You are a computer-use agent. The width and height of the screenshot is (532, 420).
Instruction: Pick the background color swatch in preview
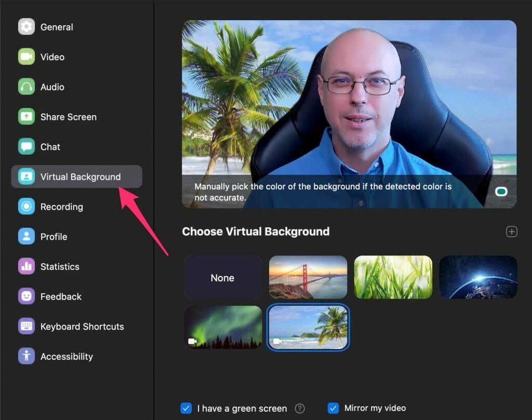pyautogui.click(x=501, y=192)
